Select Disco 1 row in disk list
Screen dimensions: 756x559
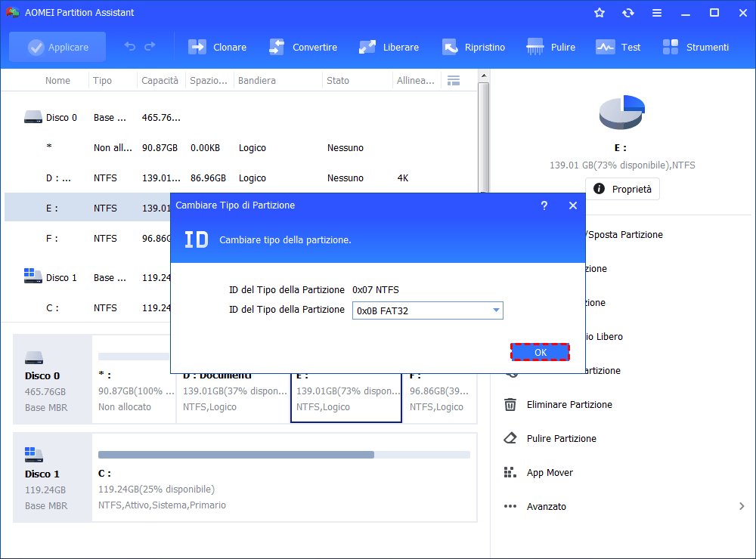(87, 278)
